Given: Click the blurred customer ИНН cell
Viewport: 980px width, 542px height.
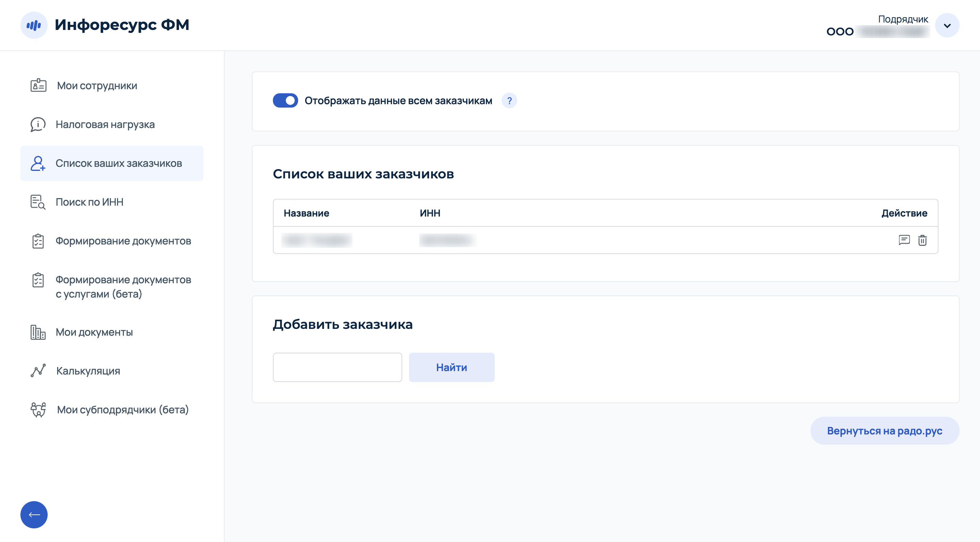Looking at the screenshot, I should pyautogui.click(x=448, y=240).
